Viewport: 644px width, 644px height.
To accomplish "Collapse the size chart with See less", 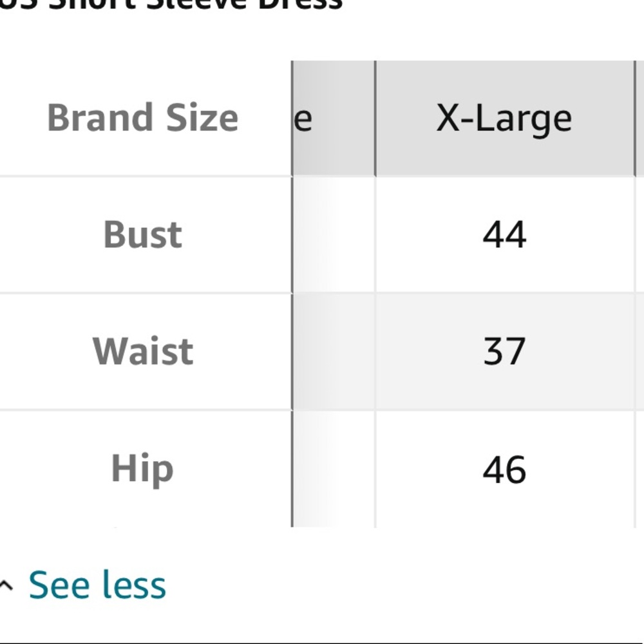I will [97, 585].
